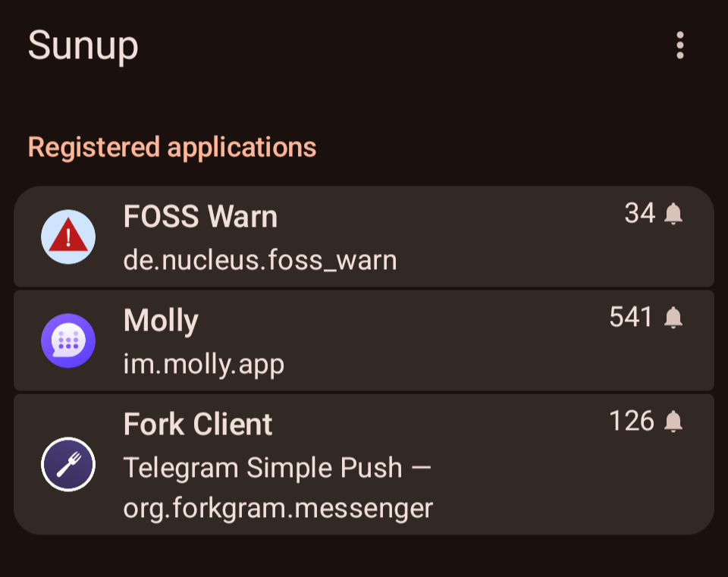Tap Molly's notification count 541
The width and height of the screenshot is (728, 577).
(x=631, y=317)
